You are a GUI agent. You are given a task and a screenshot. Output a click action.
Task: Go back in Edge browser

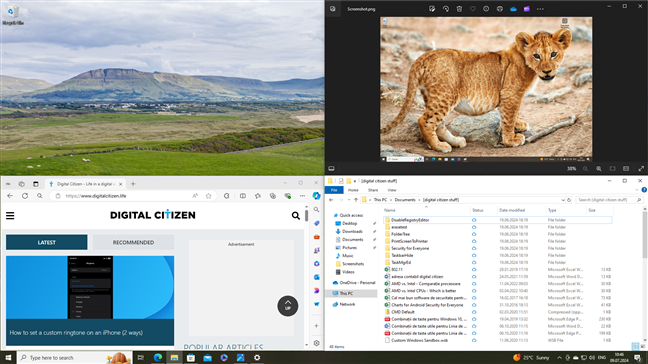10,196
